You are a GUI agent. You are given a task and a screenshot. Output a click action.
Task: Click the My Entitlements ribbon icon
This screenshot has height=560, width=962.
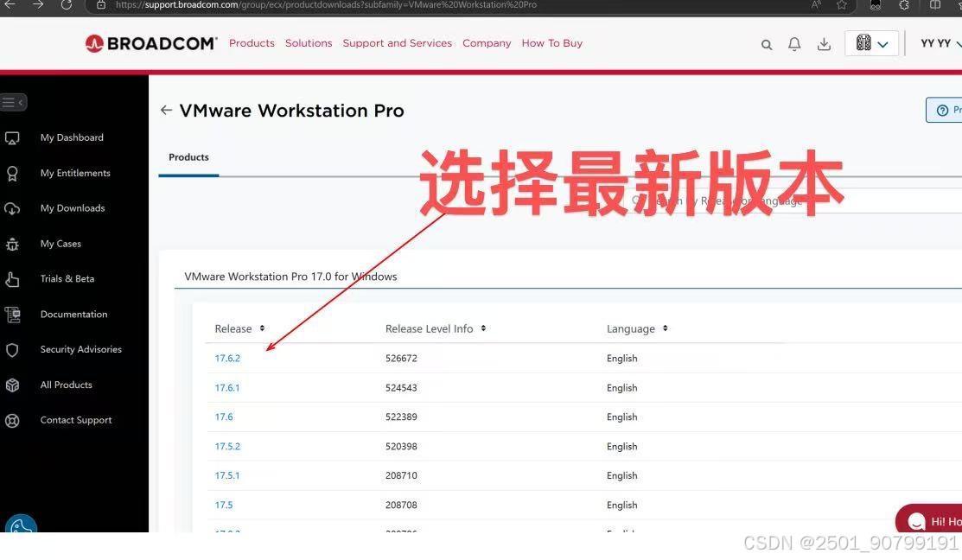point(12,174)
